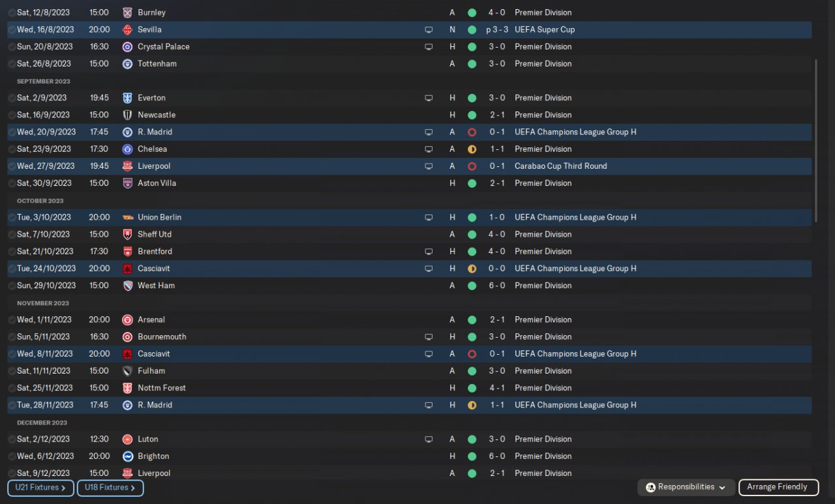Click the Arsenal club crest
The image size is (835, 504).
[127, 319]
